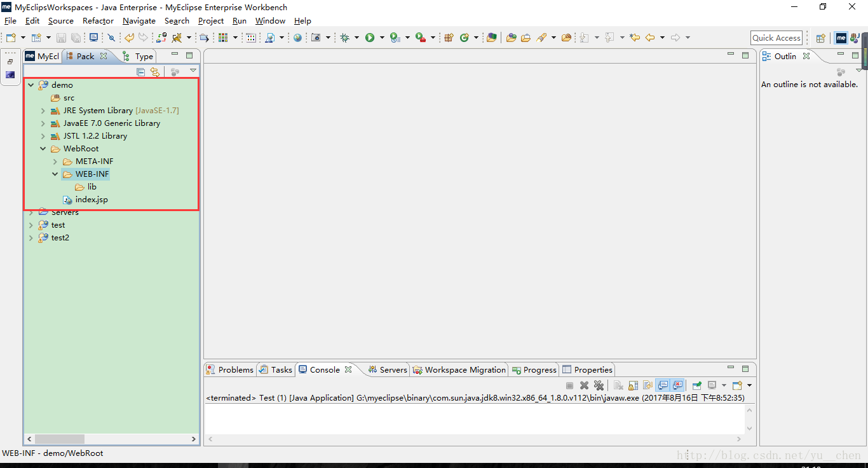Click Remove Launch X icon in Console
This screenshot has height=468, width=868.
(x=584, y=385)
